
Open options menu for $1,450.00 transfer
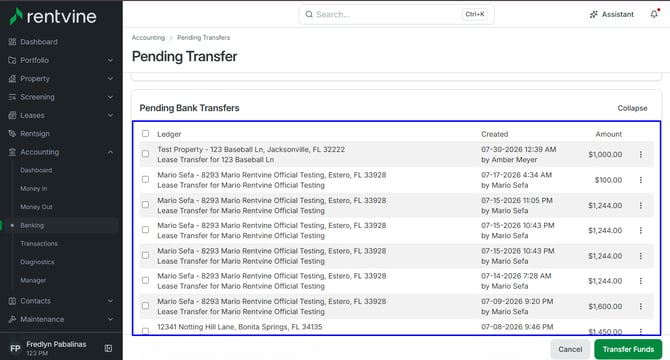[641, 331]
